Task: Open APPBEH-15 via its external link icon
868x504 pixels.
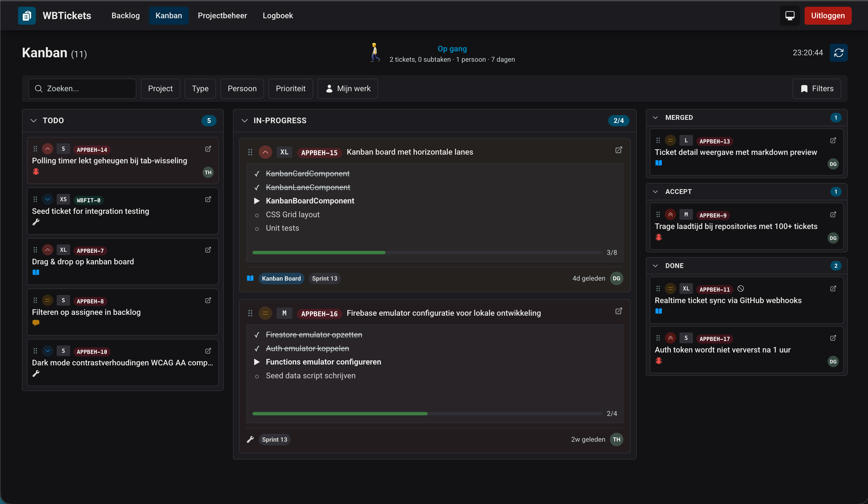Action: (x=618, y=150)
